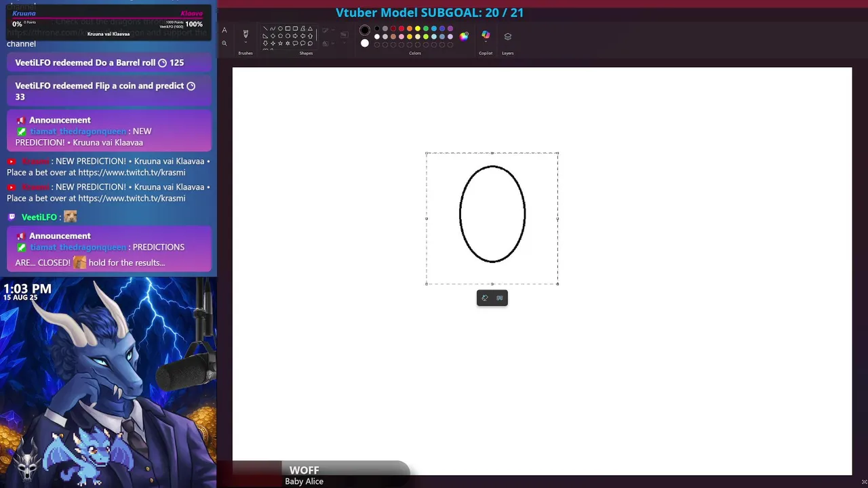Choose the Line shape
The height and width of the screenshot is (488, 868).
coord(265,28)
